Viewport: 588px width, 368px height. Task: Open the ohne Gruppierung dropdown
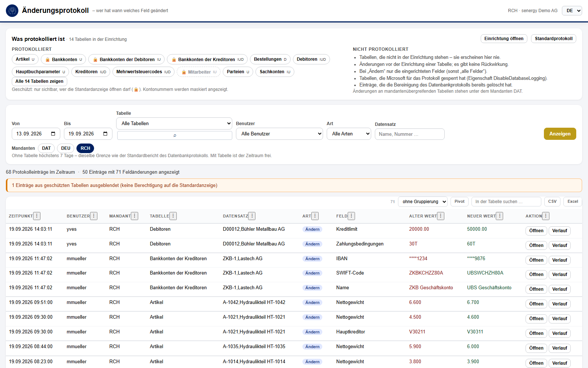coord(423,202)
